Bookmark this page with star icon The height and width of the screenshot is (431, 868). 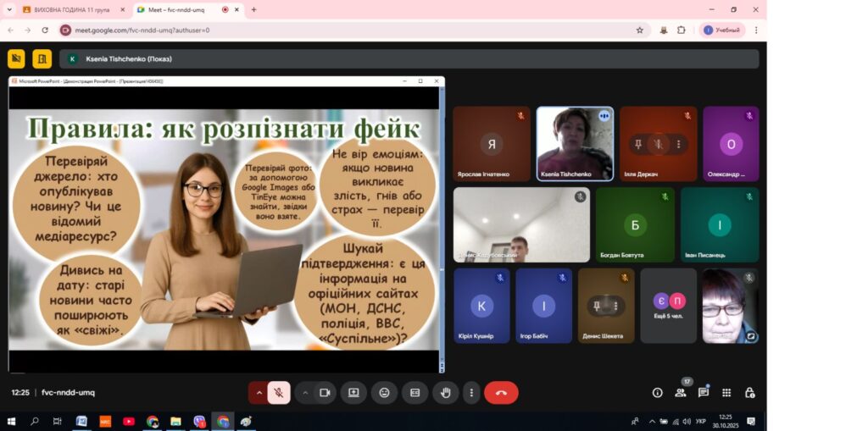[x=640, y=30]
